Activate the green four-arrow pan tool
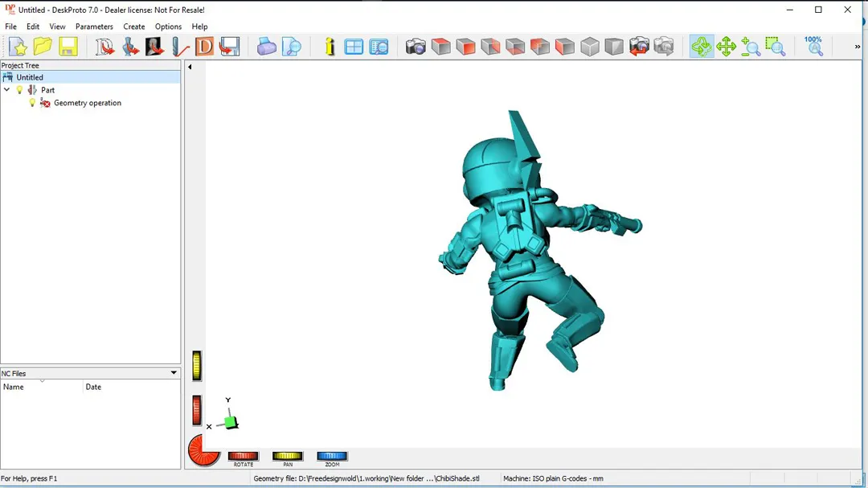 click(727, 47)
